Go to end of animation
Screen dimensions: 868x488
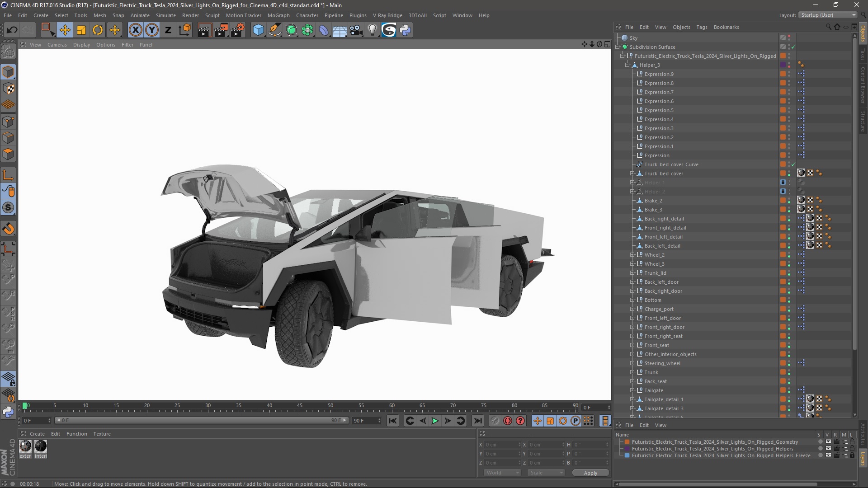coord(477,421)
